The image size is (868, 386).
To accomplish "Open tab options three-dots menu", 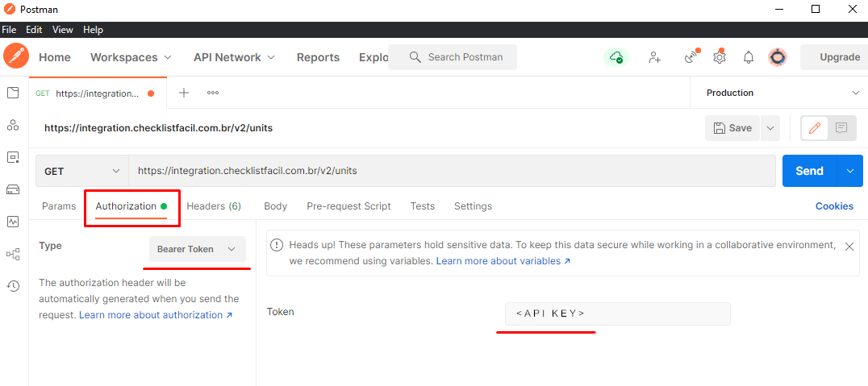I will [x=213, y=93].
